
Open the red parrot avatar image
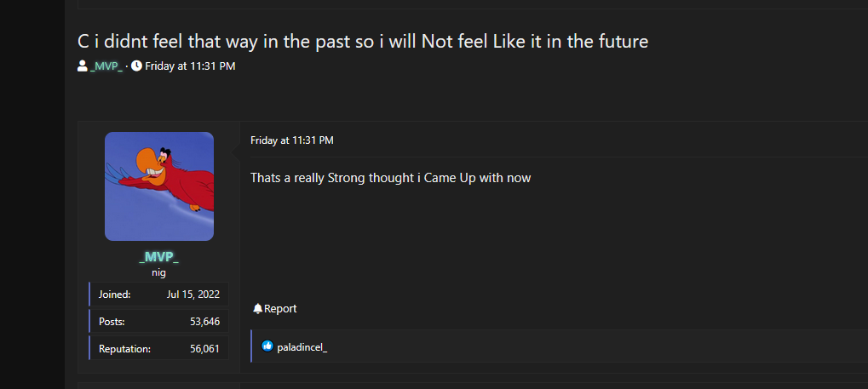[x=159, y=186]
